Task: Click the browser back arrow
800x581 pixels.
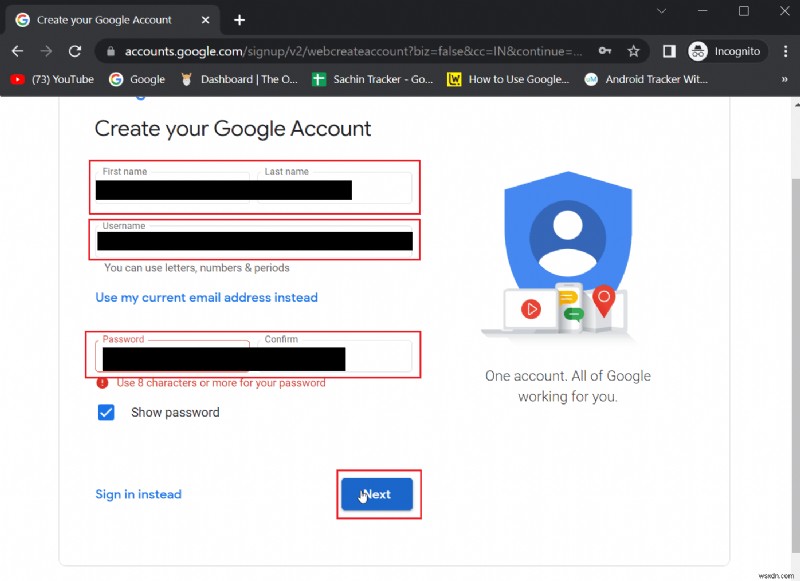Action: click(x=17, y=51)
